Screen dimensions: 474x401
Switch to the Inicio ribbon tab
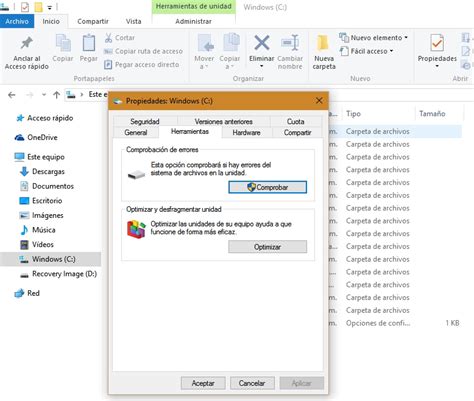pyautogui.click(x=51, y=21)
